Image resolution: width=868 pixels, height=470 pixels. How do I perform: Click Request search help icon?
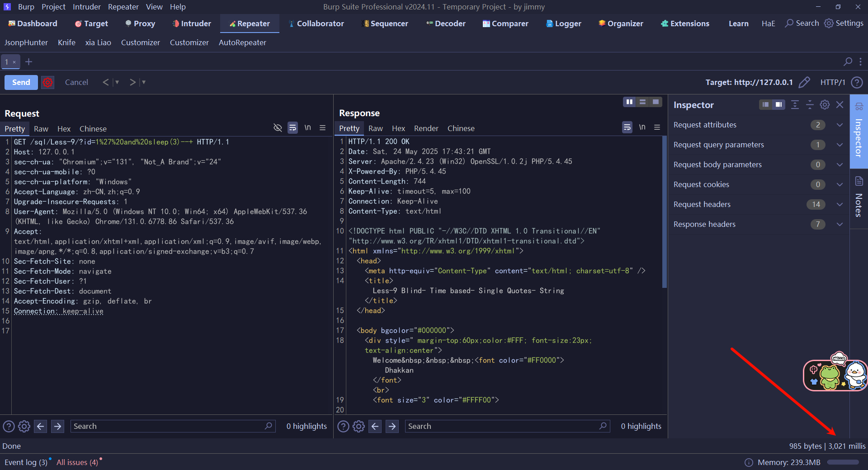click(9, 426)
